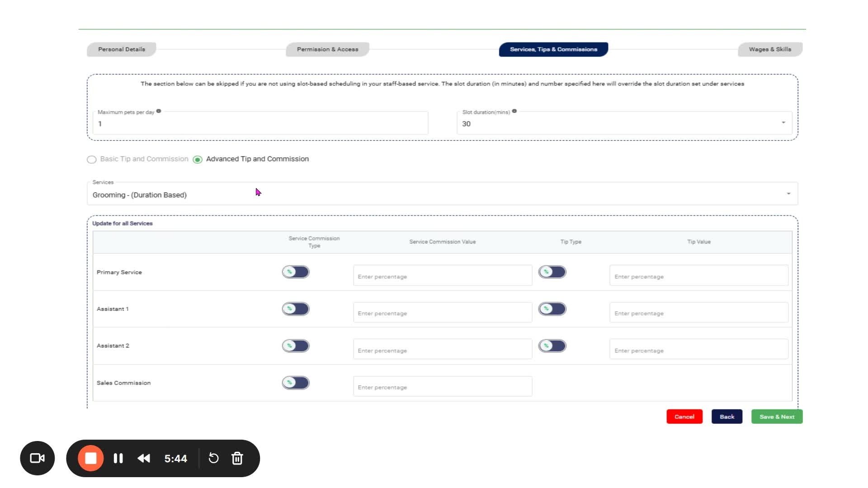Pause the recording
This screenshot has height=488, width=868.
[x=118, y=458]
